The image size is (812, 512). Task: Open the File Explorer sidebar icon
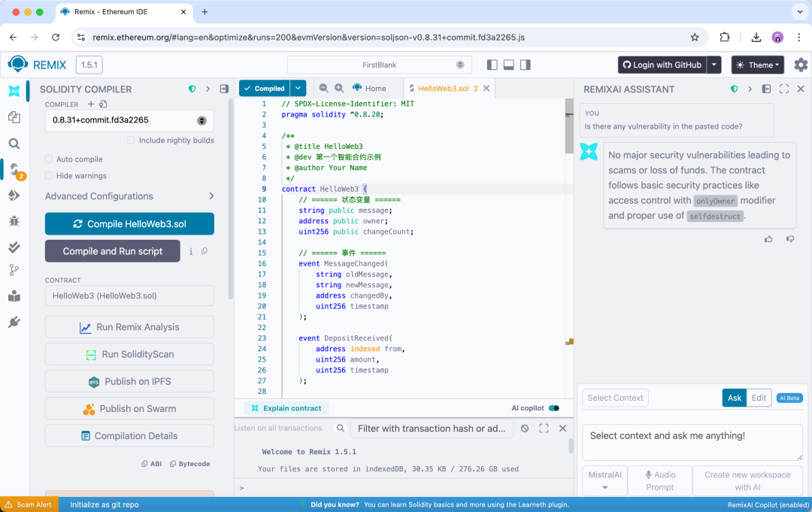click(x=14, y=117)
